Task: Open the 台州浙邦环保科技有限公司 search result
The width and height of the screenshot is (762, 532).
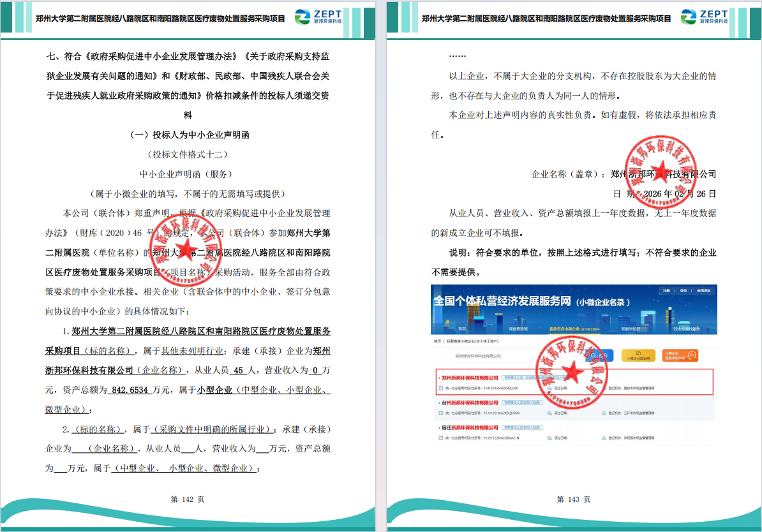Action: [x=468, y=403]
